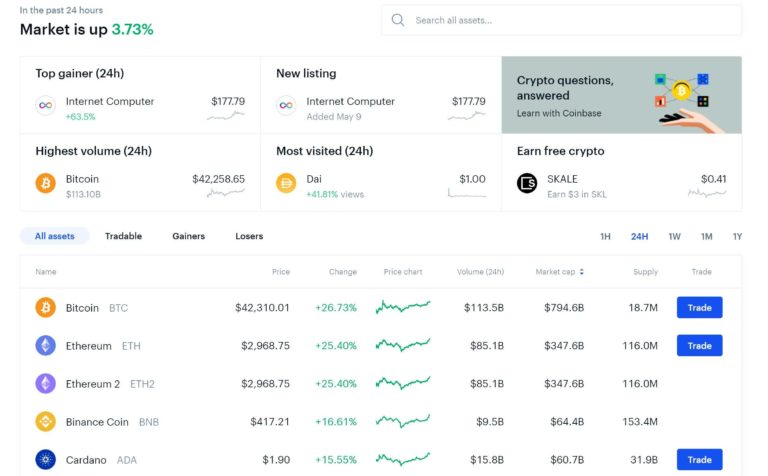Sort by Supply column header
The height and width of the screenshot is (476, 768).
pos(645,272)
